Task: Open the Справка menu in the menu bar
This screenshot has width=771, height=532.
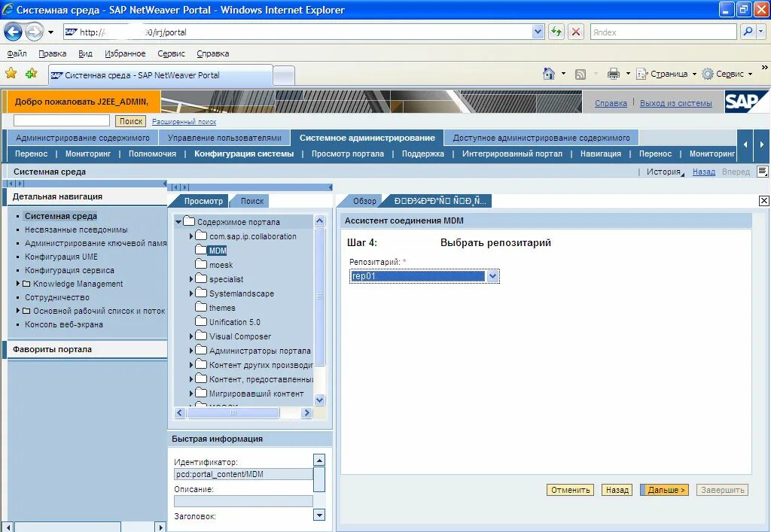Action: (213, 53)
